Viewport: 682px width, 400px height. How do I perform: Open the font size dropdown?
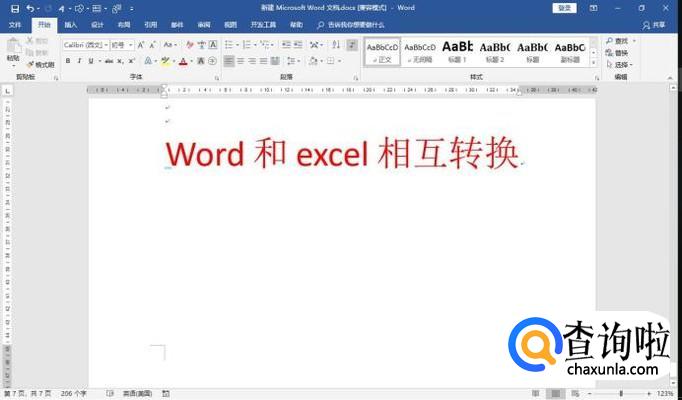(x=130, y=45)
